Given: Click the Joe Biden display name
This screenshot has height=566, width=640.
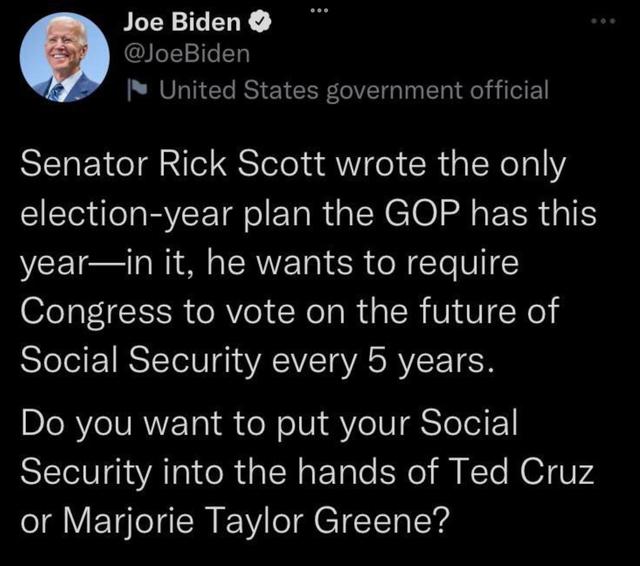Looking at the screenshot, I should click(182, 22).
